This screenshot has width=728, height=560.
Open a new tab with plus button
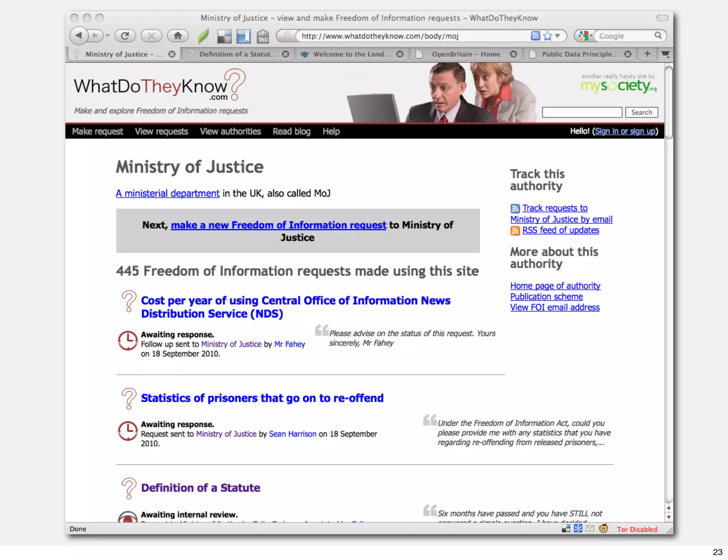click(647, 54)
